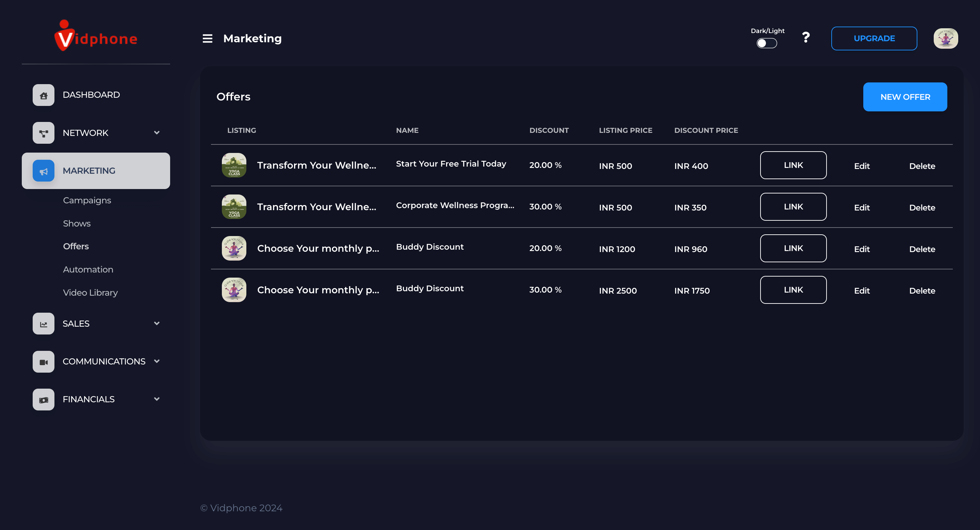
Task: Click the Marketing megaphone icon
Action: tap(43, 171)
